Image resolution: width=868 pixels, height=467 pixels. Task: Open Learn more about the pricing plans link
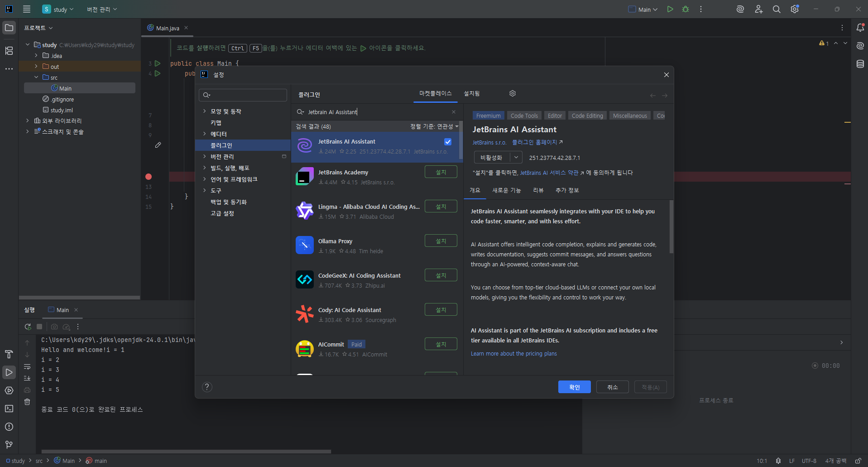pyautogui.click(x=514, y=353)
